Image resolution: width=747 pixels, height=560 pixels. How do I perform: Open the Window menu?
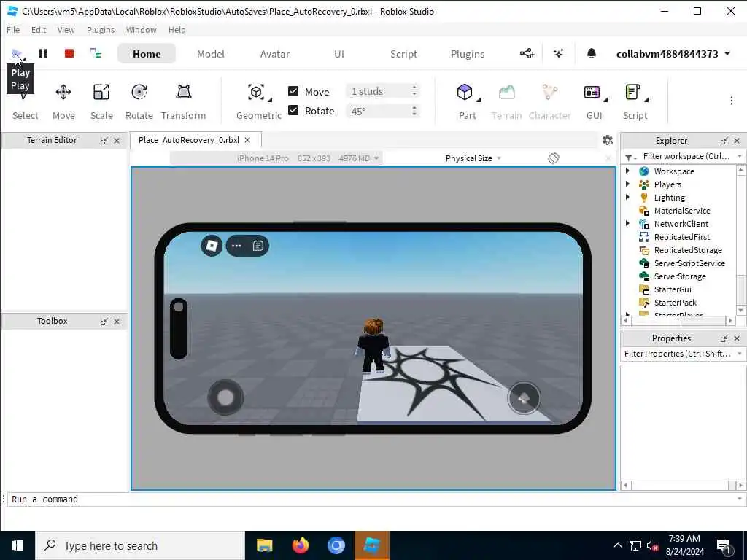pyautogui.click(x=141, y=29)
